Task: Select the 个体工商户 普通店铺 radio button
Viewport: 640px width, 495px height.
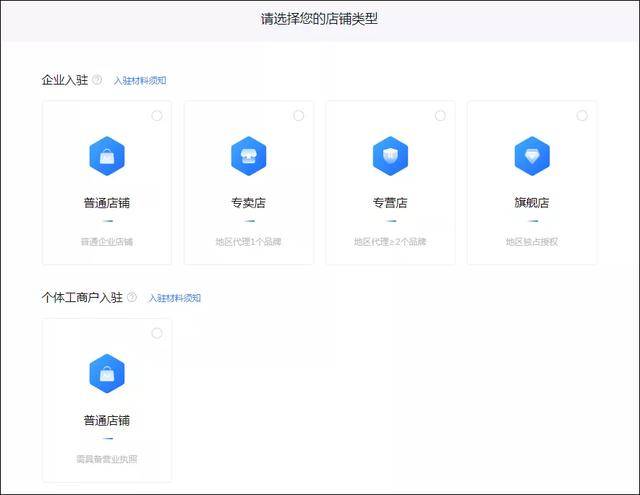Action: [x=157, y=333]
